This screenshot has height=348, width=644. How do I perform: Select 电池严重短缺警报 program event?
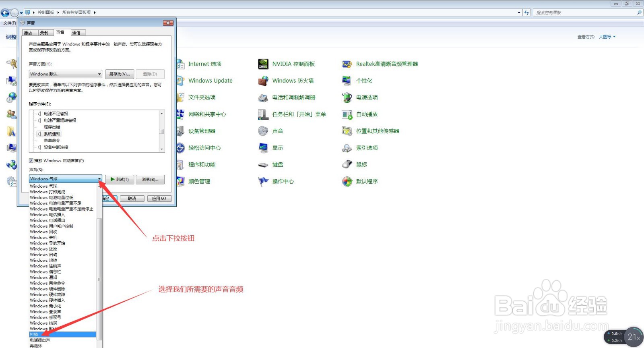click(x=60, y=120)
